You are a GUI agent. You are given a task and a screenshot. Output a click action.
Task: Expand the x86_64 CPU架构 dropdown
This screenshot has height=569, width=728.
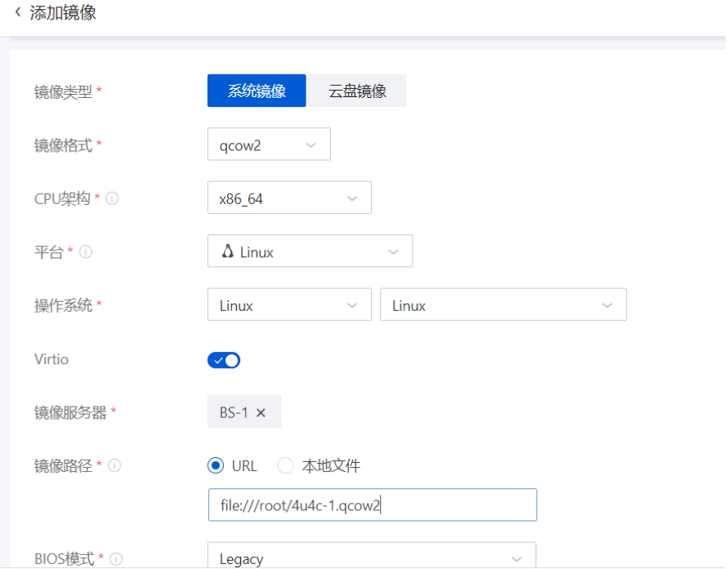pos(289,198)
